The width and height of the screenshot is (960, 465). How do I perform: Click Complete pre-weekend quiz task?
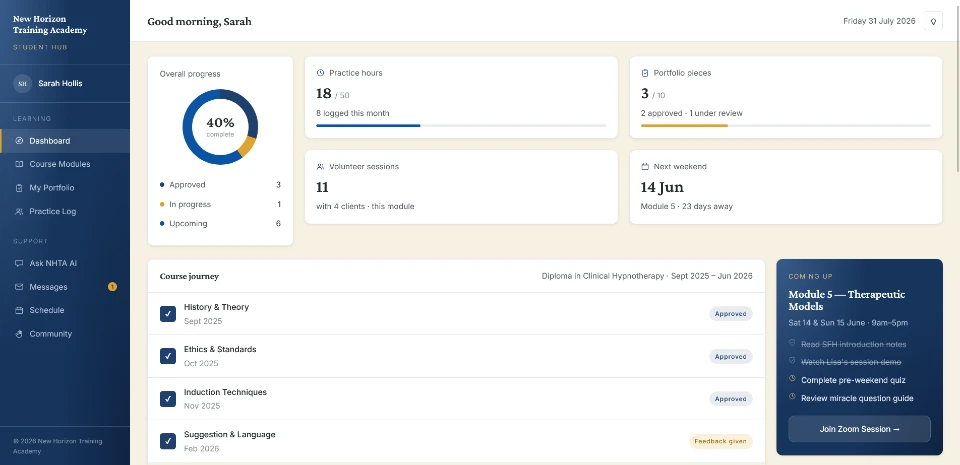(x=853, y=380)
